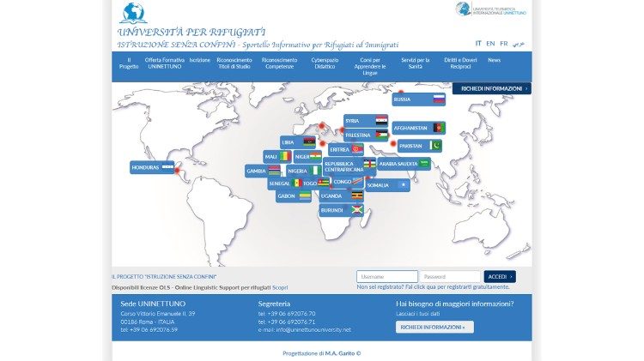Switch language to FR
644x361 pixels.
coord(504,43)
